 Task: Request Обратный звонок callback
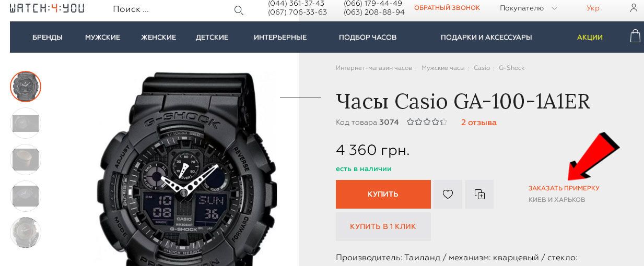tap(447, 8)
